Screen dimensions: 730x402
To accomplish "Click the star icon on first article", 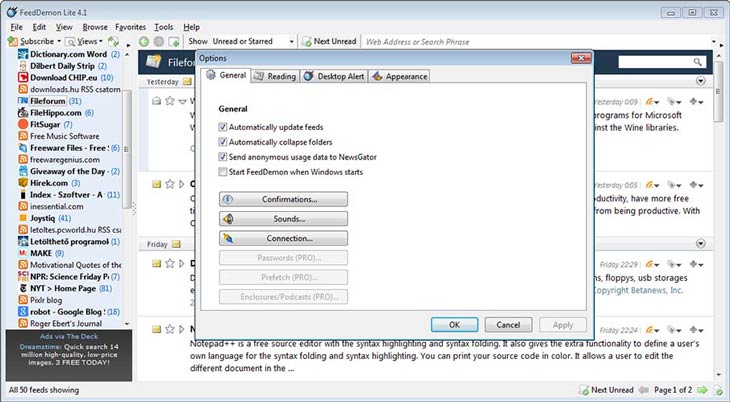I will (169, 101).
